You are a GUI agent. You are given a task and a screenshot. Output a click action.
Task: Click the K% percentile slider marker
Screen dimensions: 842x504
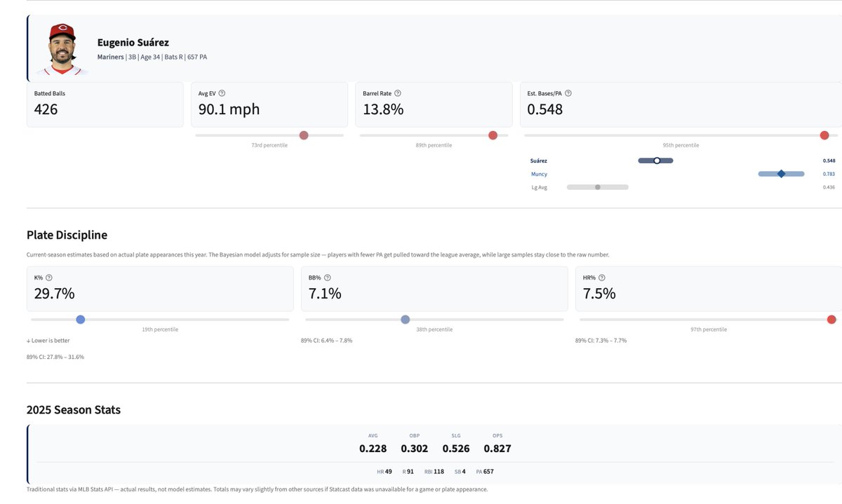click(x=81, y=320)
